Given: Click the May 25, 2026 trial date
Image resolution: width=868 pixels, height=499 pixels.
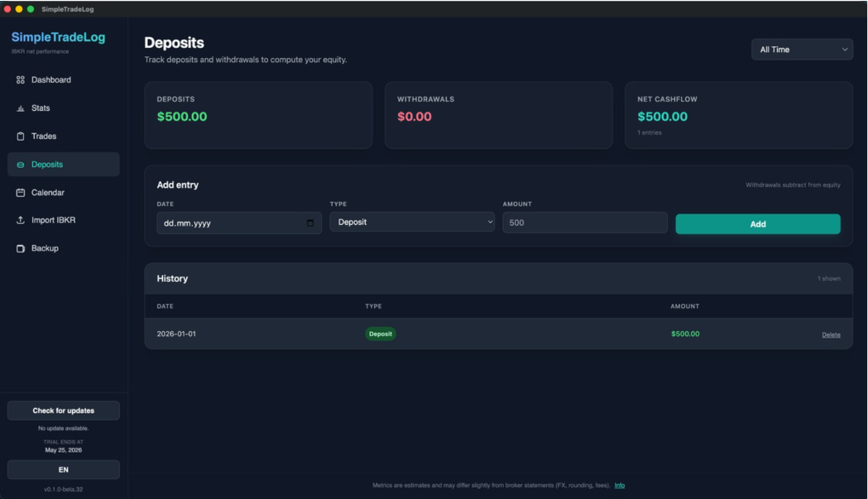Looking at the screenshot, I should 64,449.
